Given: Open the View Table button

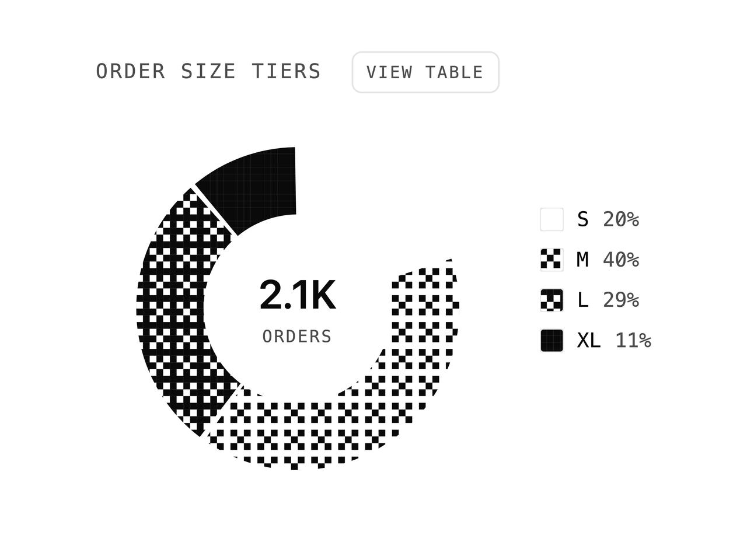Looking at the screenshot, I should 425,72.
